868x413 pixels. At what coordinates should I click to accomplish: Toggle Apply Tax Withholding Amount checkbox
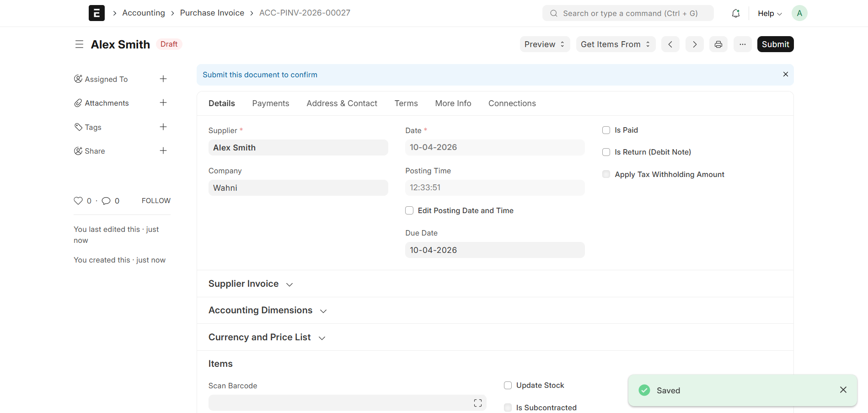(x=606, y=174)
